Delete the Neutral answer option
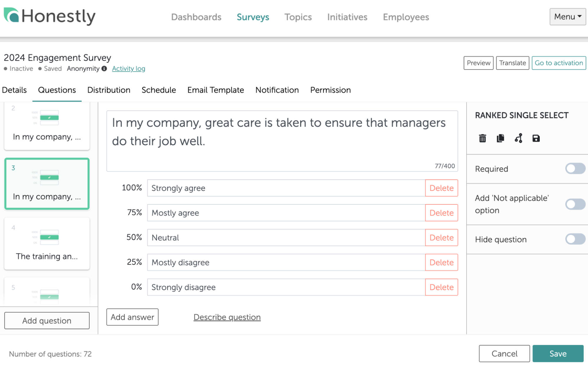This screenshot has height=367, width=588. coord(441,238)
